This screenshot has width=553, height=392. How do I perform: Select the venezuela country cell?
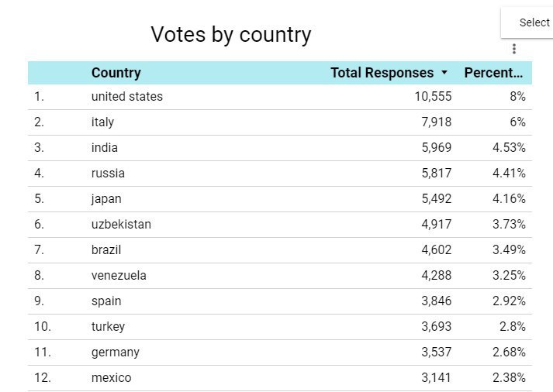coord(119,276)
